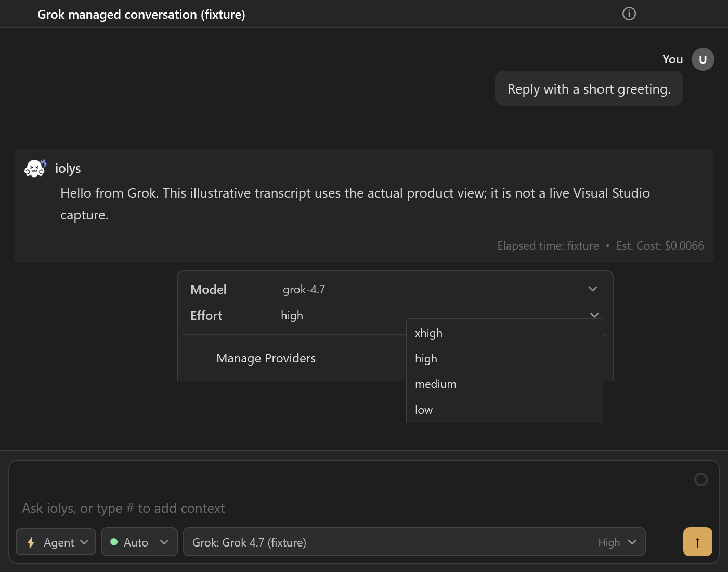Click the lightning bolt Agent icon
Image resolution: width=728 pixels, height=572 pixels.
31,542
